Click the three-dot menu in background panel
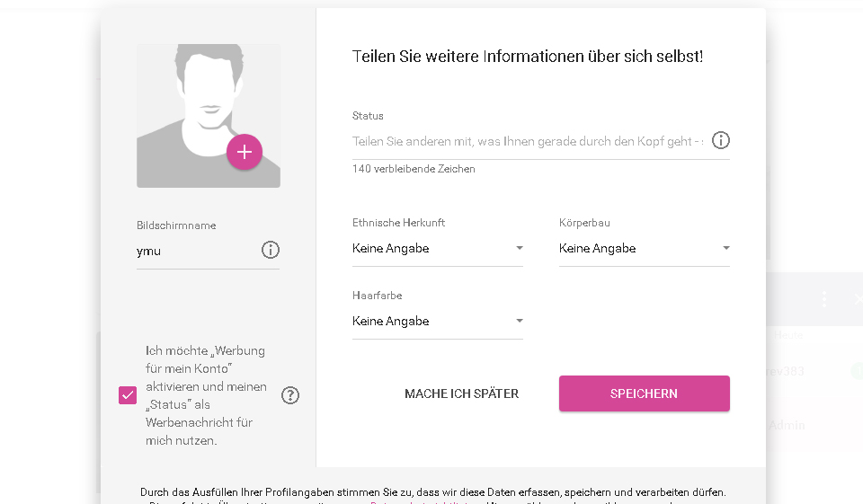 (823, 299)
